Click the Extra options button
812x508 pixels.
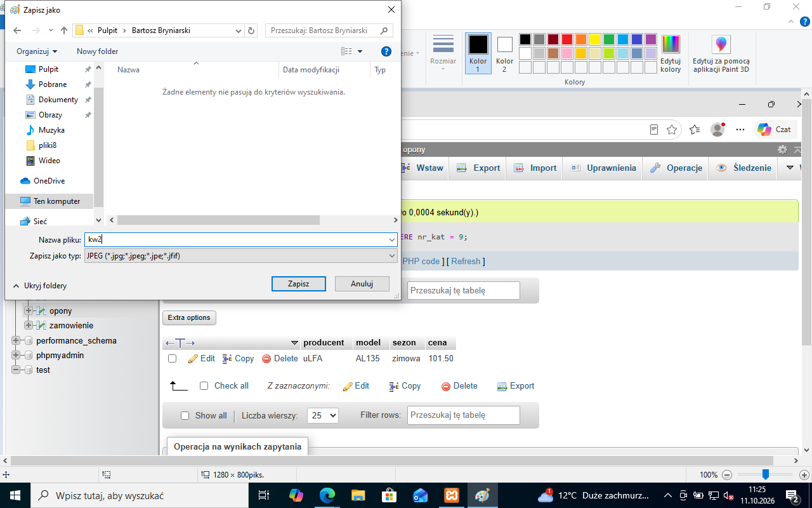tap(189, 317)
